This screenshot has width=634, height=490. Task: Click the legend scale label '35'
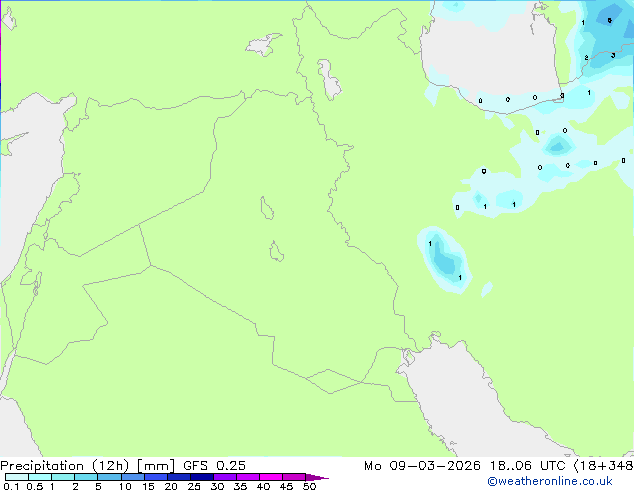(x=241, y=486)
